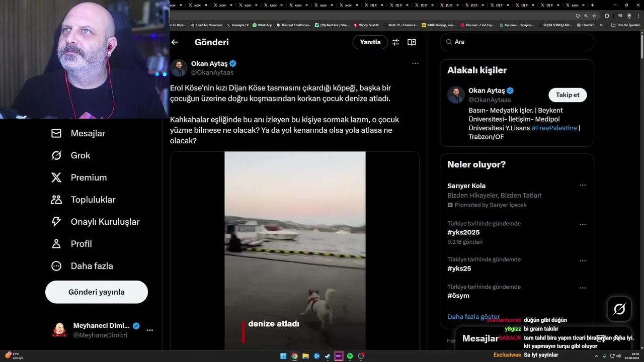Open the #FreePalestine hashtag link
Viewport: 644px width, 362px height.
[x=554, y=128]
